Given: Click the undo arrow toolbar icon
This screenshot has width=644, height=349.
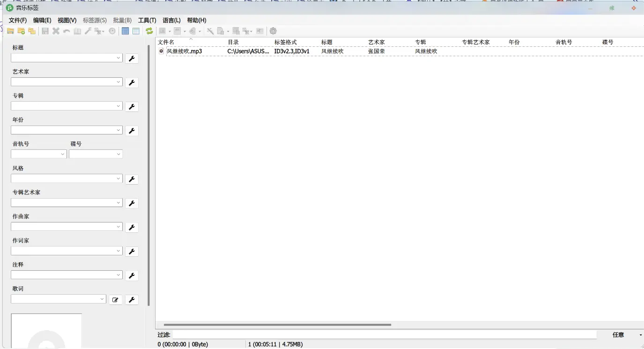Looking at the screenshot, I should click(x=67, y=31).
